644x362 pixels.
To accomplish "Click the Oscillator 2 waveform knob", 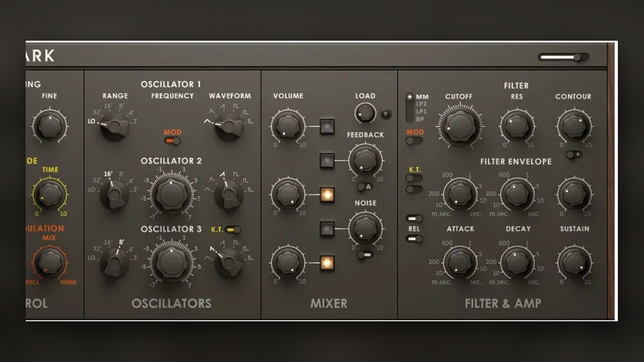I will click(x=229, y=194).
